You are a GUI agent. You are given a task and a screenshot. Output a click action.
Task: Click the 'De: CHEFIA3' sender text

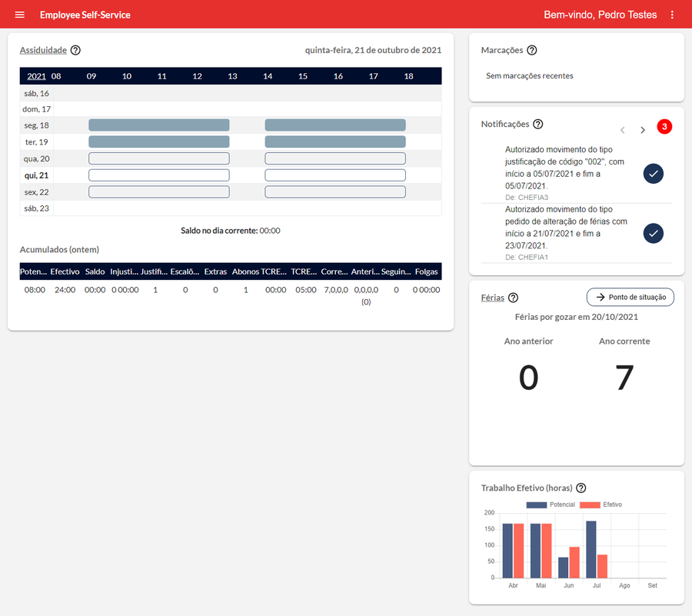(x=527, y=197)
